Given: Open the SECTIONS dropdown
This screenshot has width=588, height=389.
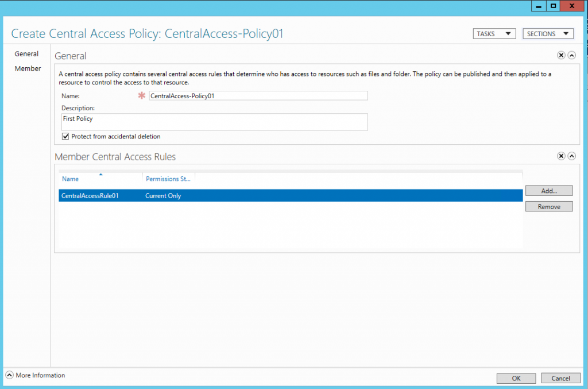Looking at the screenshot, I should tap(547, 33).
